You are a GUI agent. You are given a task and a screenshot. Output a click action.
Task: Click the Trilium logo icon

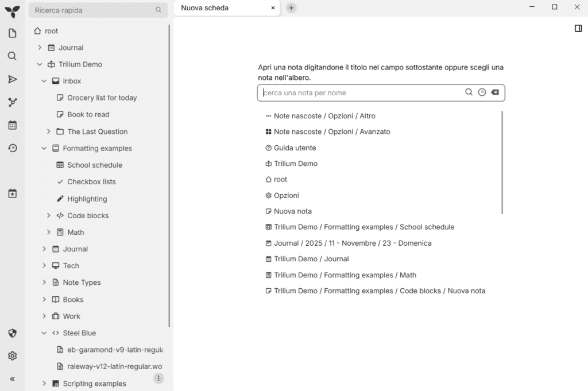13,11
